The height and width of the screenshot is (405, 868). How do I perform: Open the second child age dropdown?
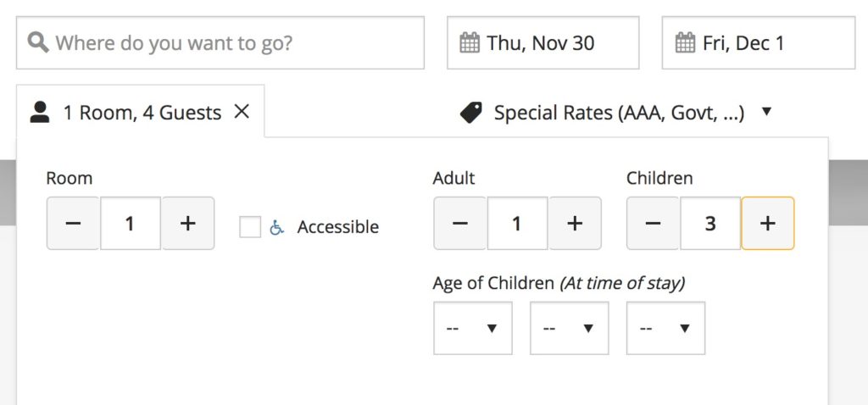point(570,328)
